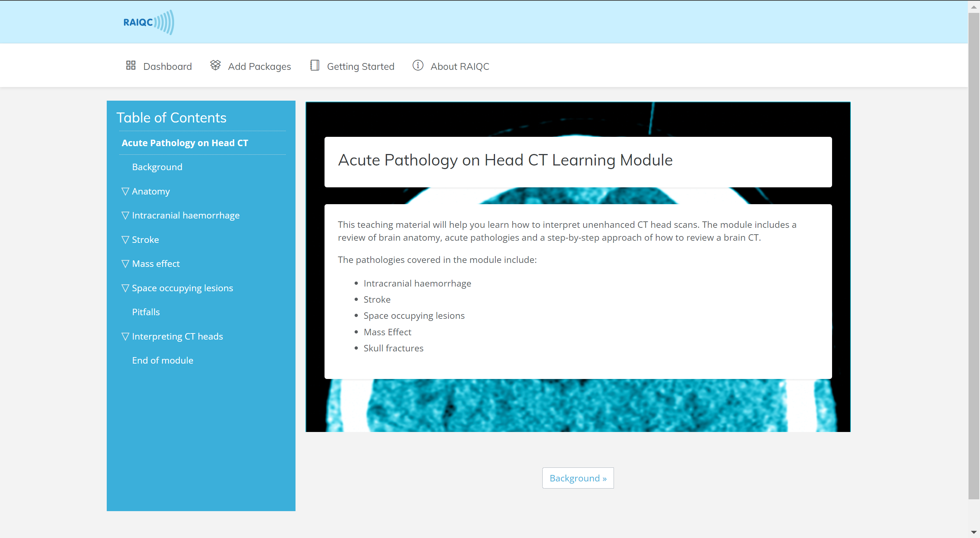Expand the Anatomy section triangle
980x538 pixels.
pos(125,191)
